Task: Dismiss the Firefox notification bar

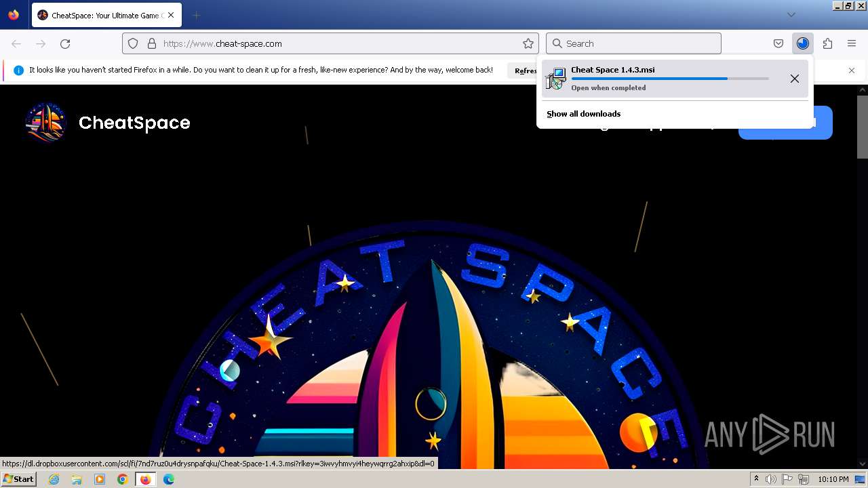Action: click(852, 70)
